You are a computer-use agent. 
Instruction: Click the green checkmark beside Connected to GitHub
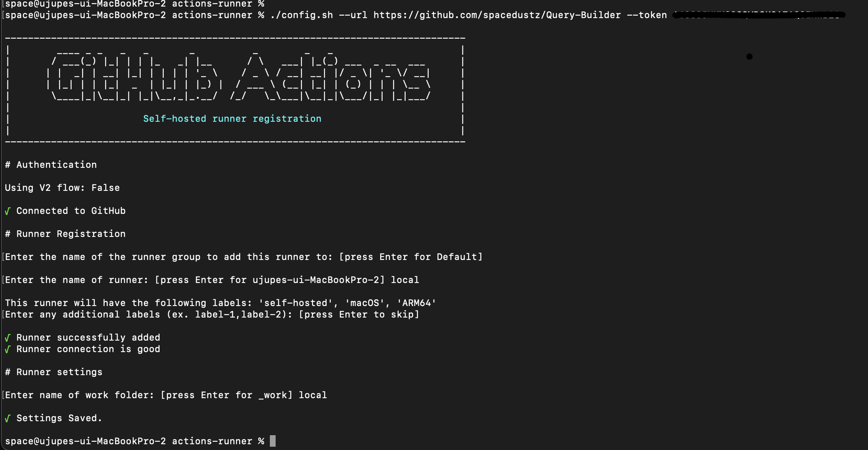(7, 211)
